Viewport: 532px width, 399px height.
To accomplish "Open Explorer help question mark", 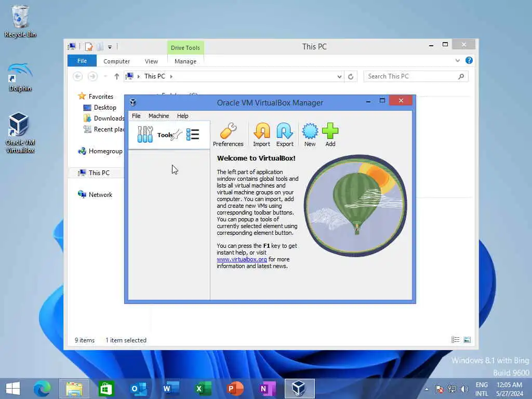I will click(x=469, y=60).
